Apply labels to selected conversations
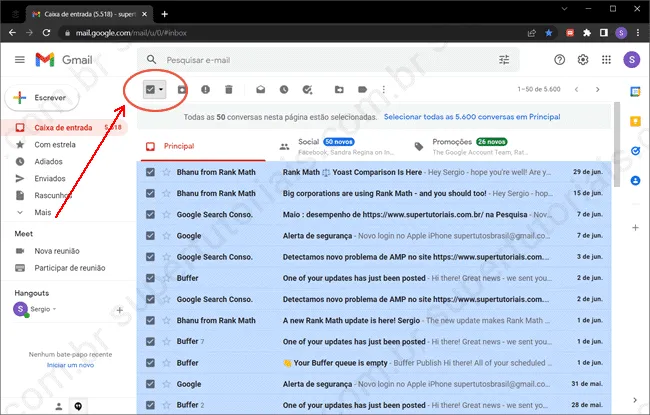Screen dimensions: 650x415 click(362, 89)
